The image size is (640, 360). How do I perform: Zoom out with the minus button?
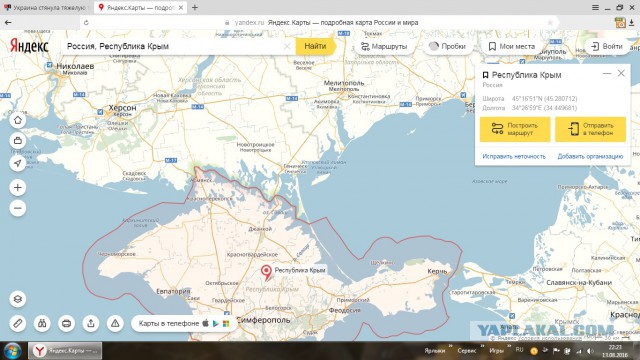coord(18,208)
